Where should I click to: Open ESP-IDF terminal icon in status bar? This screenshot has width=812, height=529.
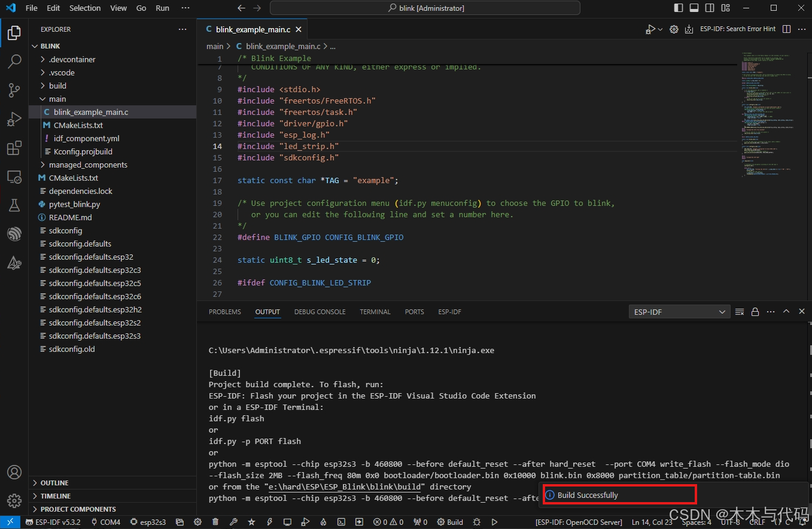coord(340,522)
